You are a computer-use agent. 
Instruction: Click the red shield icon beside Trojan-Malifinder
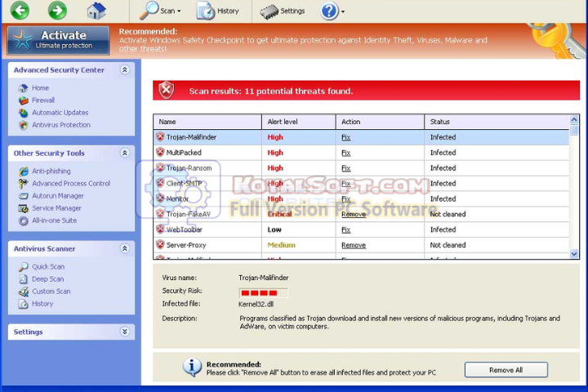click(160, 137)
